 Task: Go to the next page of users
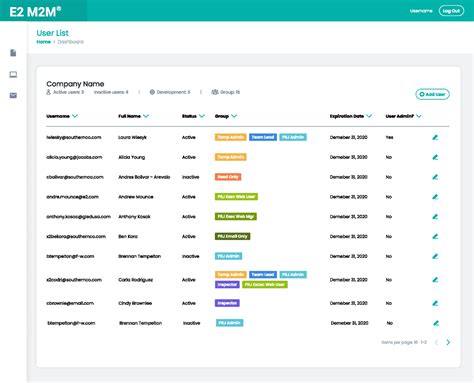coord(448,342)
